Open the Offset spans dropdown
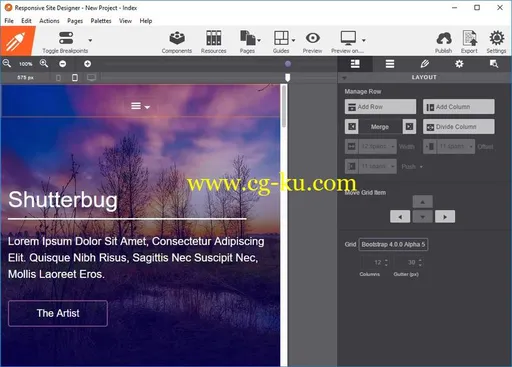This screenshot has height=367, width=512. pyautogui.click(x=456, y=146)
